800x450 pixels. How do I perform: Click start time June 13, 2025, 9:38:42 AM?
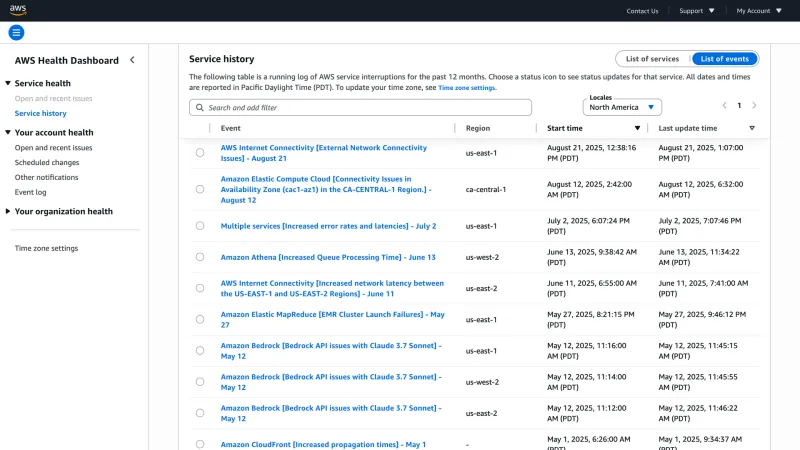(592, 257)
